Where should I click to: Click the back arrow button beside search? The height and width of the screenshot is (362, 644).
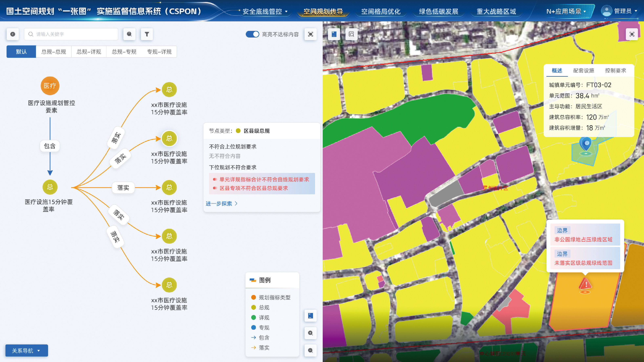tap(13, 34)
